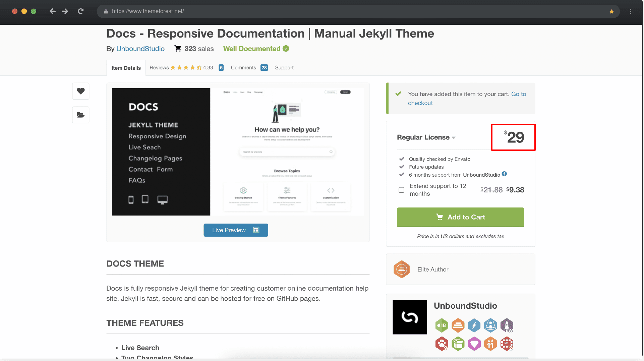
Task: Click the macOS yellow minimize button
Action: click(24, 11)
